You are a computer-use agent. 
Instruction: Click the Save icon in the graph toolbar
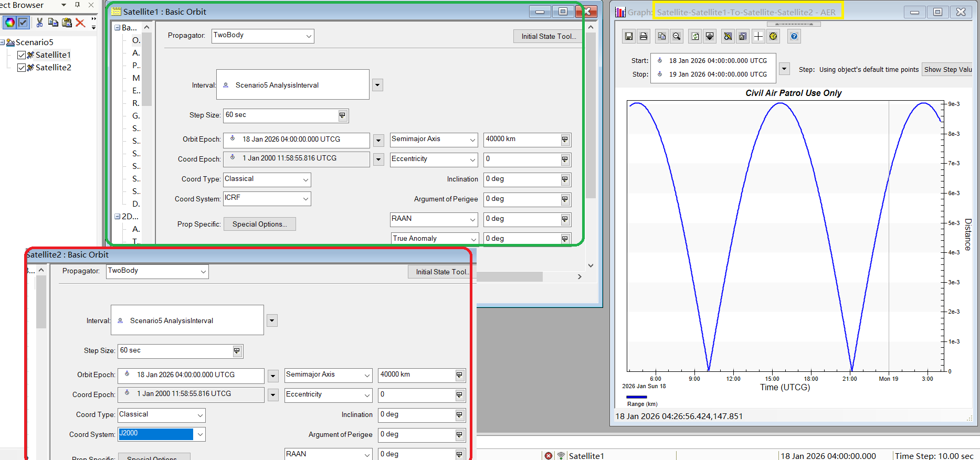pos(628,36)
